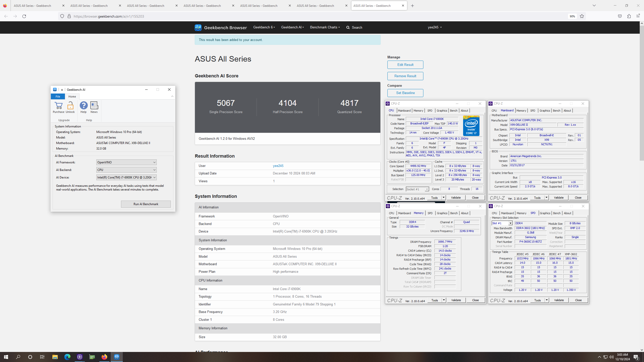
Task: Reload the page in Firefox
Action: [x=24, y=16]
